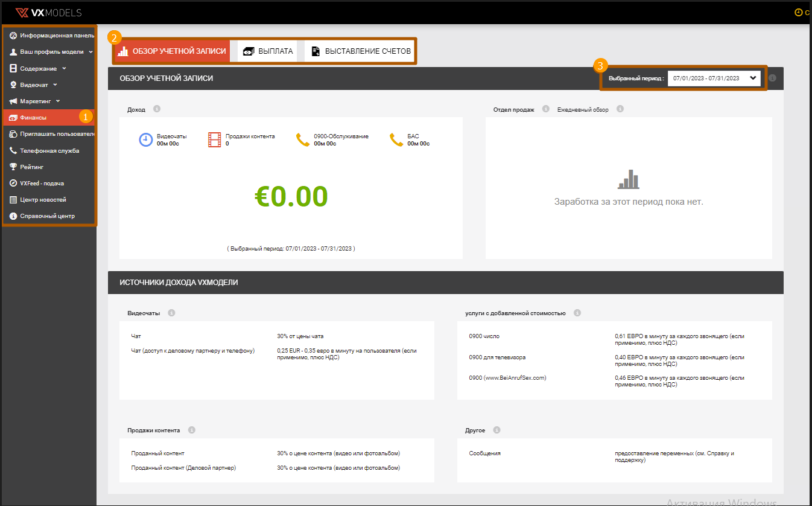Select the Обзор учетной записи tab
Image resolution: width=812 pixels, height=506 pixels.
(x=172, y=51)
